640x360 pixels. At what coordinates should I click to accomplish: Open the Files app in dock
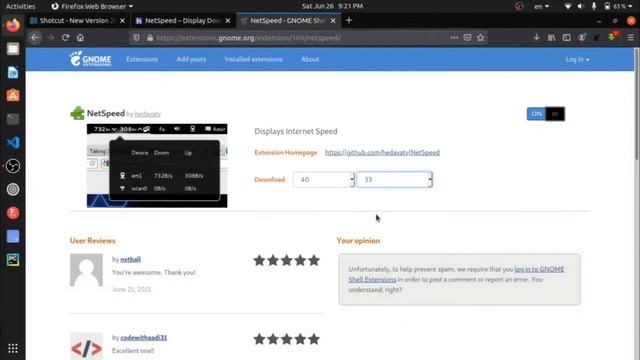pyautogui.click(x=13, y=49)
